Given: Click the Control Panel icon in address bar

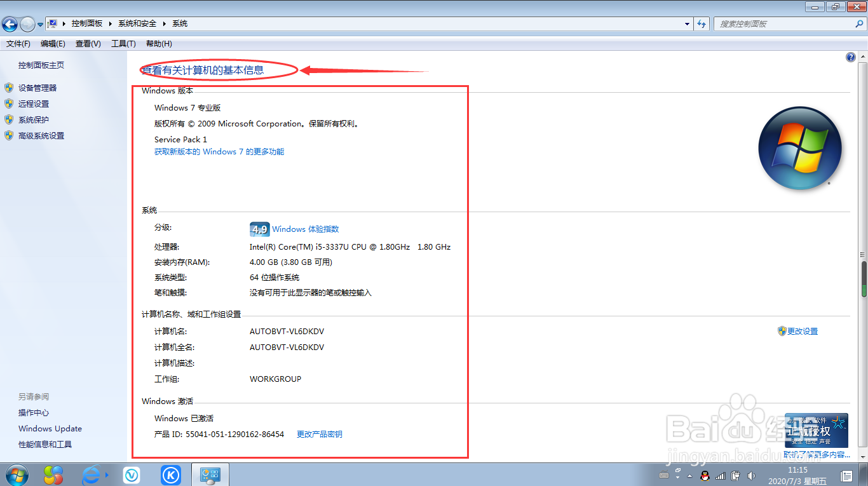Looking at the screenshot, I should (53, 24).
